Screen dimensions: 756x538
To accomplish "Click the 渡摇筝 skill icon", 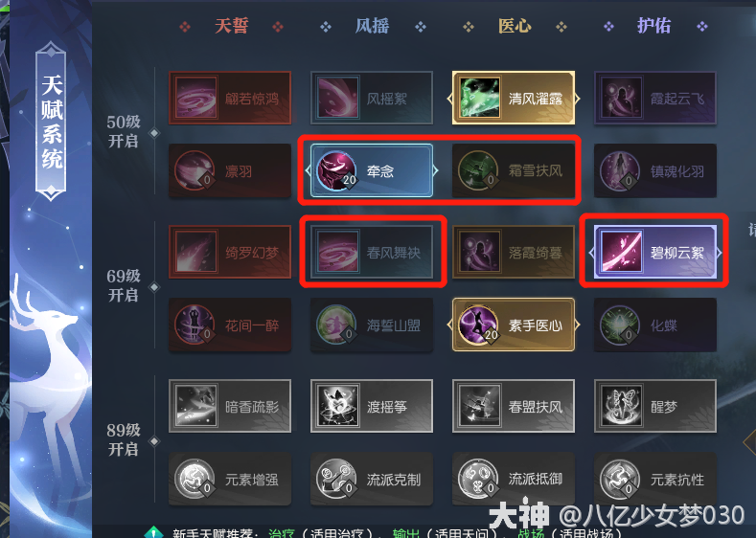I will (337, 406).
